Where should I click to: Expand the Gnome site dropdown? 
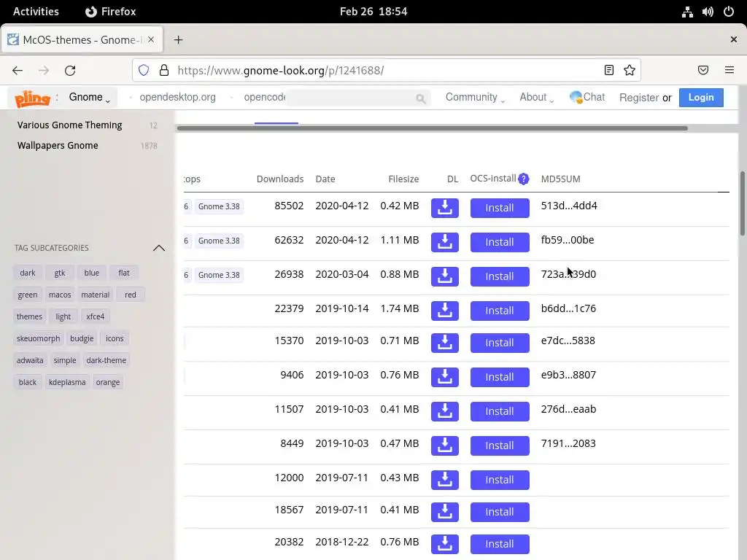click(x=90, y=97)
